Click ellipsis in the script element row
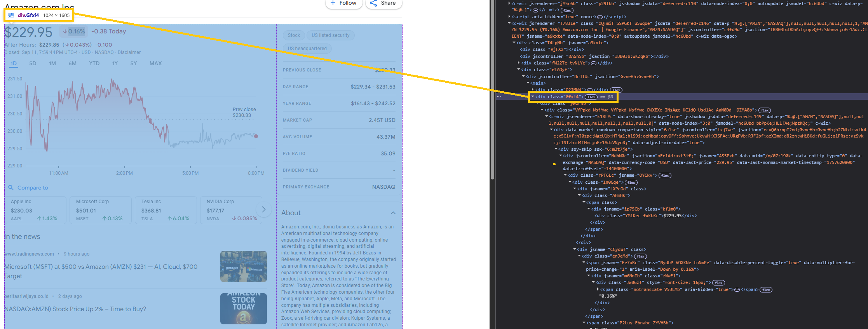868x329 pixels. 600,17
